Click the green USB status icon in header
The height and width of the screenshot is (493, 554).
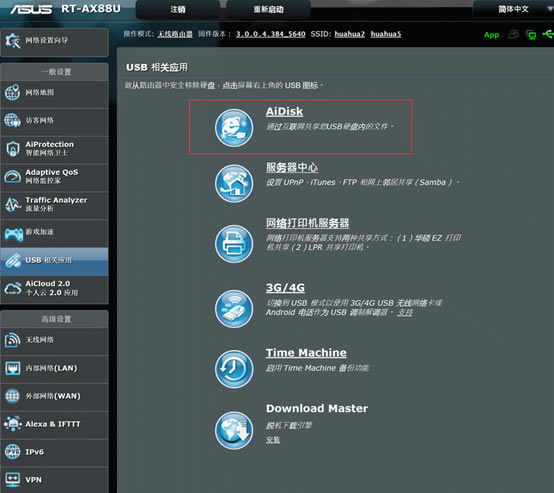tap(548, 34)
